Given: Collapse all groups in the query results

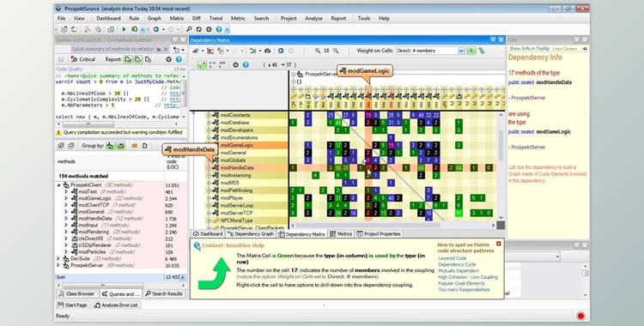Looking at the screenshot, I should pyautogui.click(x=70, y=146).
